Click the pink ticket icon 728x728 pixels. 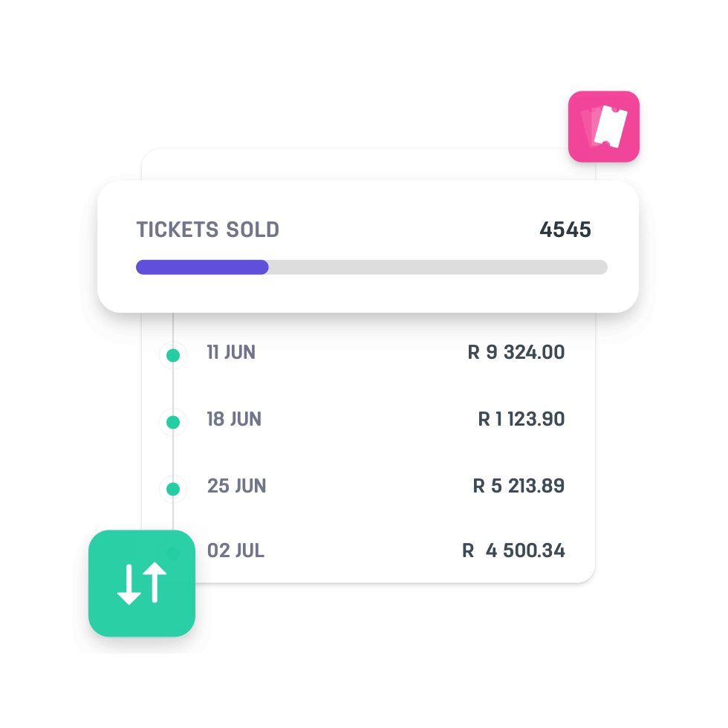[603, 126]
